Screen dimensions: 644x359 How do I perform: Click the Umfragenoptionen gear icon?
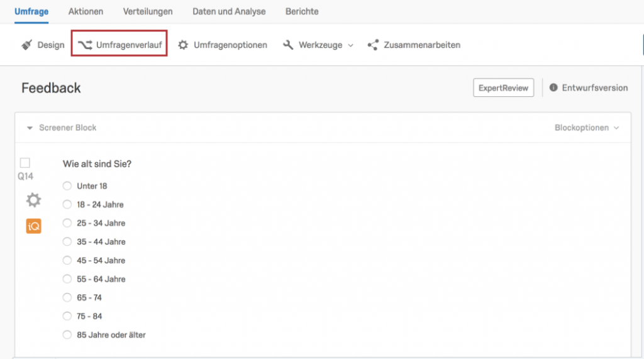(x=183, y=45)
